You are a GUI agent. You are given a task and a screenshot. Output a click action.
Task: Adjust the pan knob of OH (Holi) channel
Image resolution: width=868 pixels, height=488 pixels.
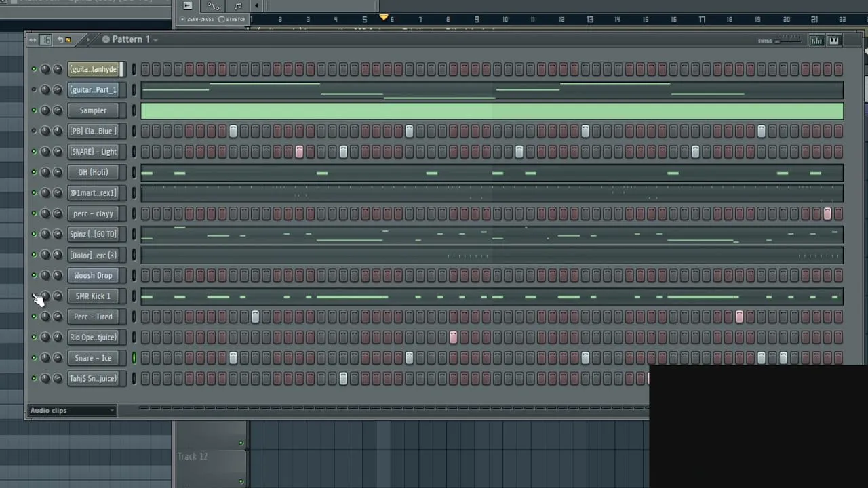[x=45, y=172]
